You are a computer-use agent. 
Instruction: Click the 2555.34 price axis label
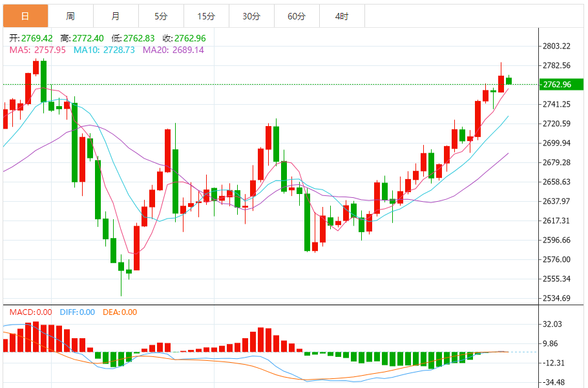[x=556, y=279]
